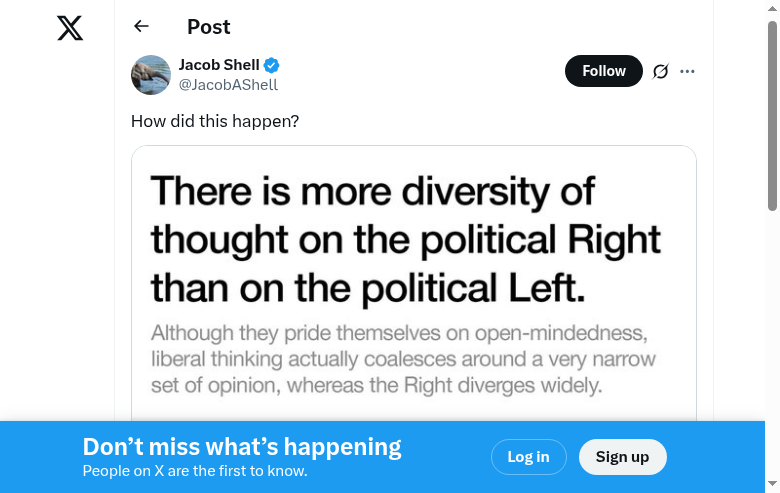
Task: Click the scrollbar up arrow
Action: point(772,8)
